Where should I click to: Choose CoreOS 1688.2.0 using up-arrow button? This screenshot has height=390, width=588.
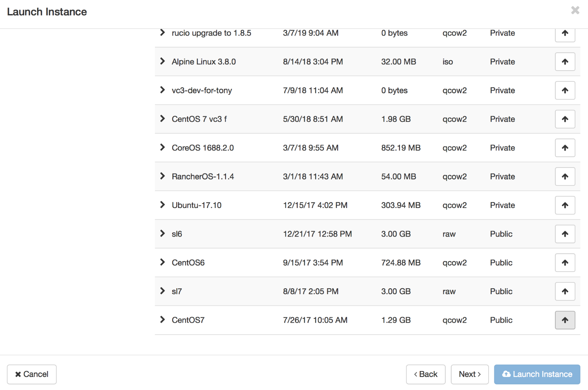pyautogui.click(x=565, y=148)
